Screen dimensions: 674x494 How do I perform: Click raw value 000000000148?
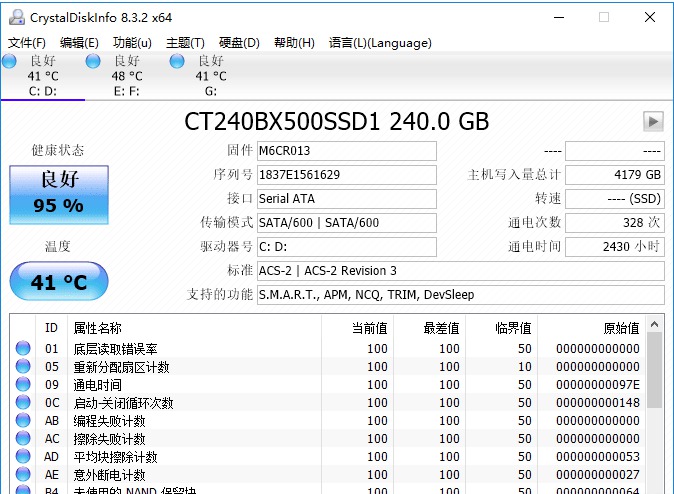(x=597, y=403)
